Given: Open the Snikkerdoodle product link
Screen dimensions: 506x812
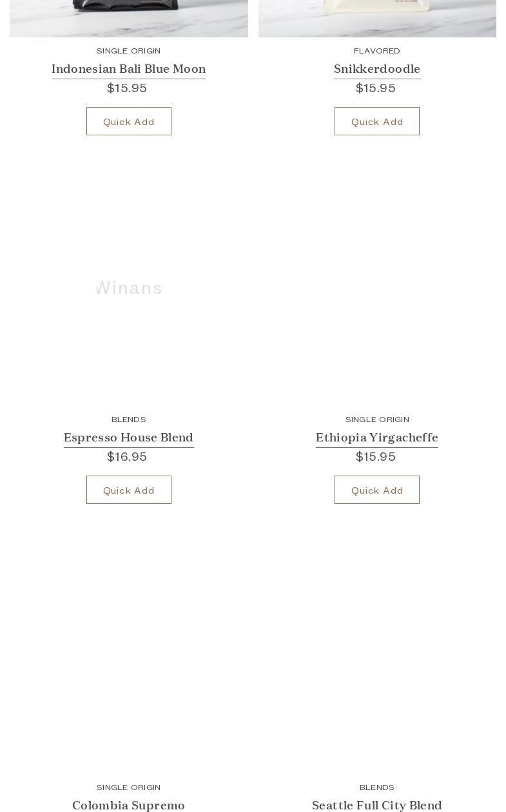Looking at the screenshot, I should coord(377,69).
